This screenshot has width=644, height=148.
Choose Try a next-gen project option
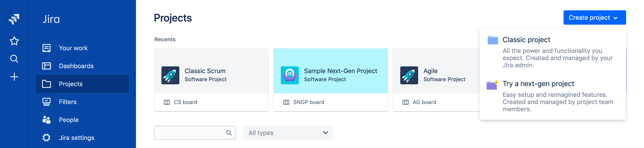point(538,84)
